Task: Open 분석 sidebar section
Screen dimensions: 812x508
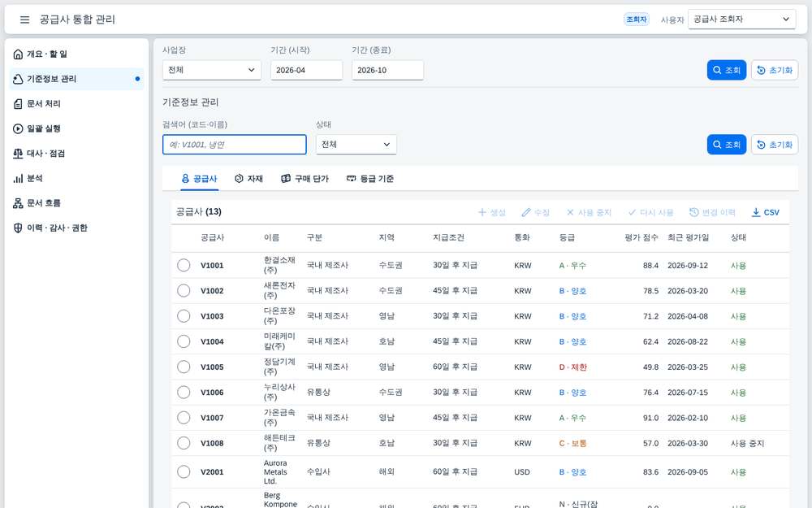Action: (x=76, y=178)
